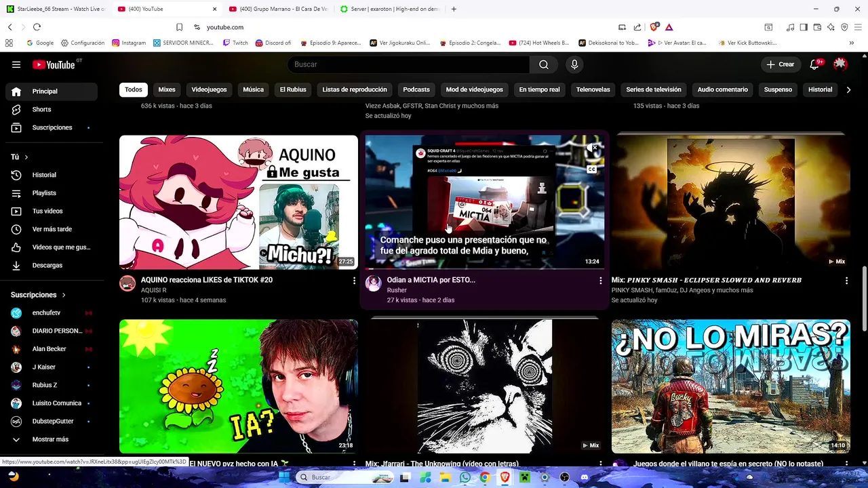868x488 pixels.
Task: Click the Brave Shields icon
Action: point(654,27)
